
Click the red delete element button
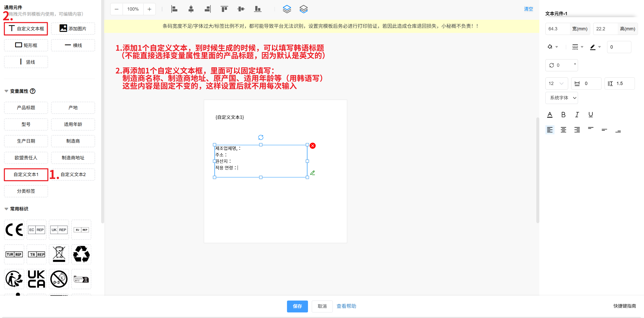click(x=313, y=146)
